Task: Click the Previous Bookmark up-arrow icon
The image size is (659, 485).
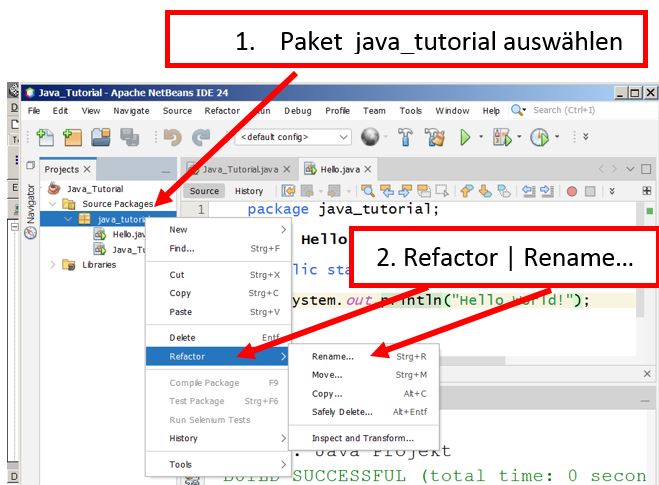Action: tap(466, 191)
